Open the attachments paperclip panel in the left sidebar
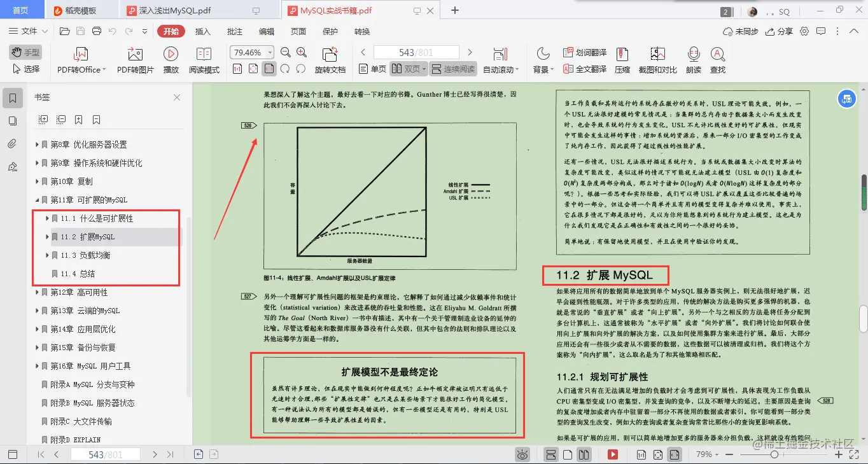This screenshot has width=868, height=464. (x=12, y=144)
